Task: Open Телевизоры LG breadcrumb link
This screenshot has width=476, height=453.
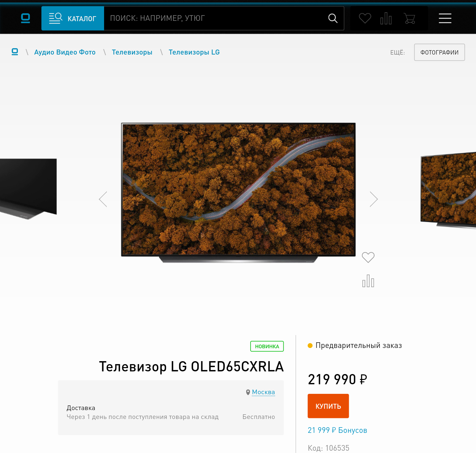Action: pos(194,52)
